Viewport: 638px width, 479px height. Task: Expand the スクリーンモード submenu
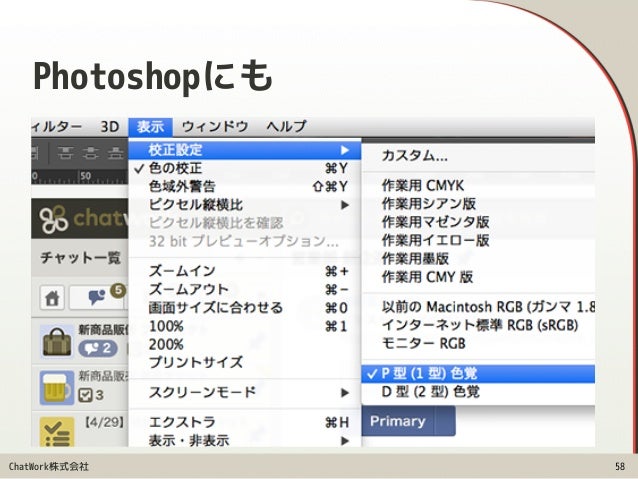[245, 392]
